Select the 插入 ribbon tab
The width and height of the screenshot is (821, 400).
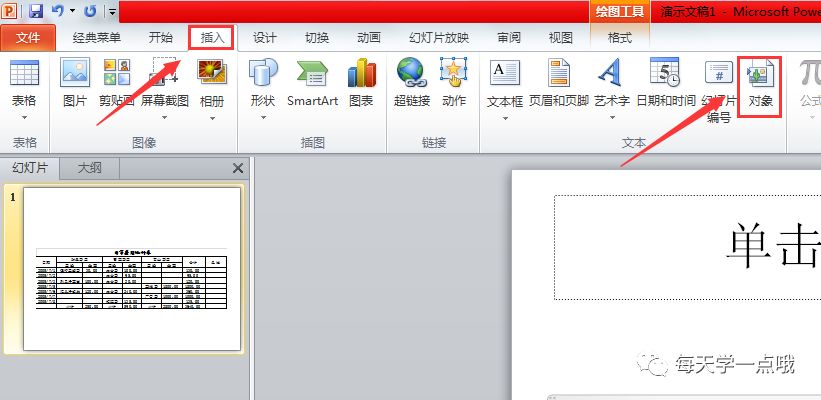(x=212, y=38)
